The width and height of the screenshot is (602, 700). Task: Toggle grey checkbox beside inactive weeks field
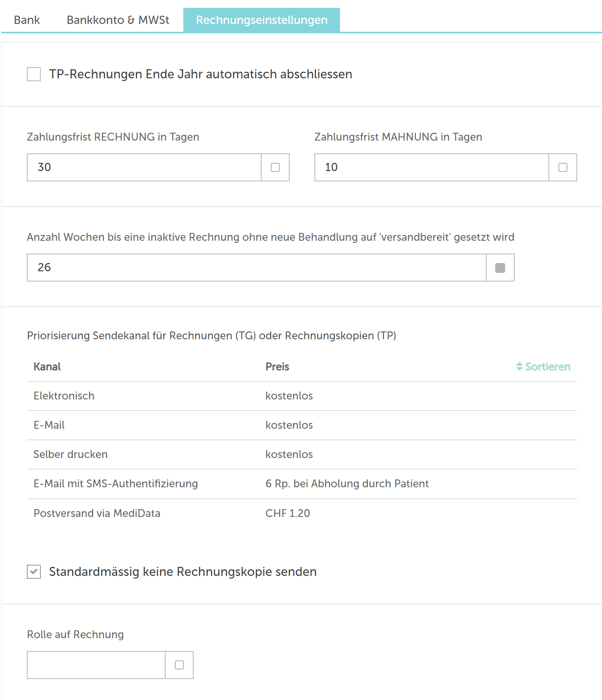500,268
